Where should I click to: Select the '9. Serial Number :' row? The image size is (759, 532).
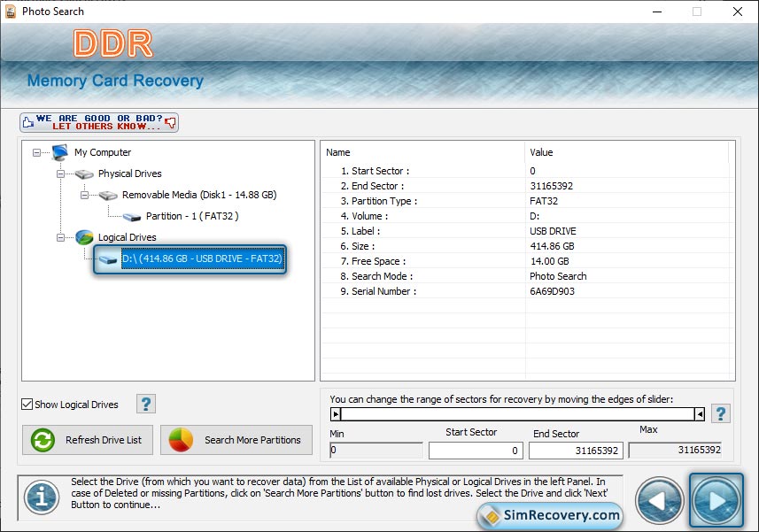point(528,291)
